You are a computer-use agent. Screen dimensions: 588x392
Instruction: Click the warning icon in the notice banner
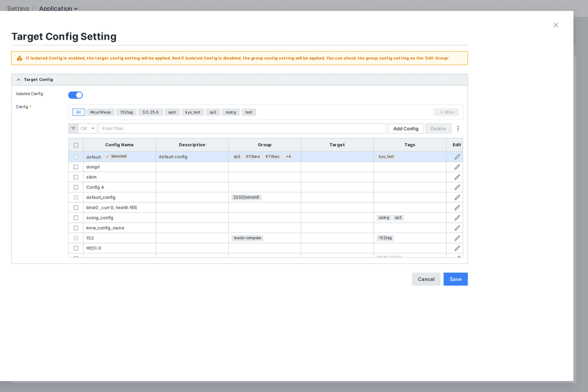pos(19,58)
